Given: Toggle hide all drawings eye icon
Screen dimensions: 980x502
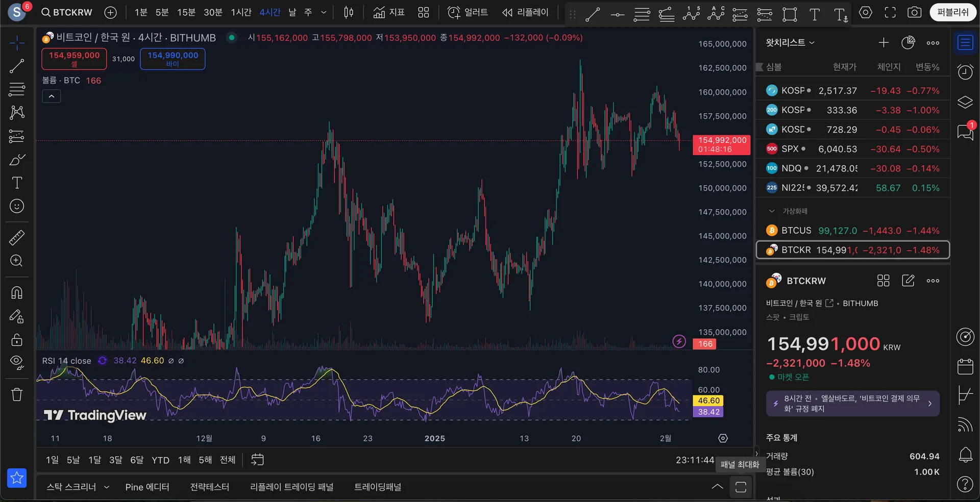Looking at the screenshot, I should (x=17, y=363).
